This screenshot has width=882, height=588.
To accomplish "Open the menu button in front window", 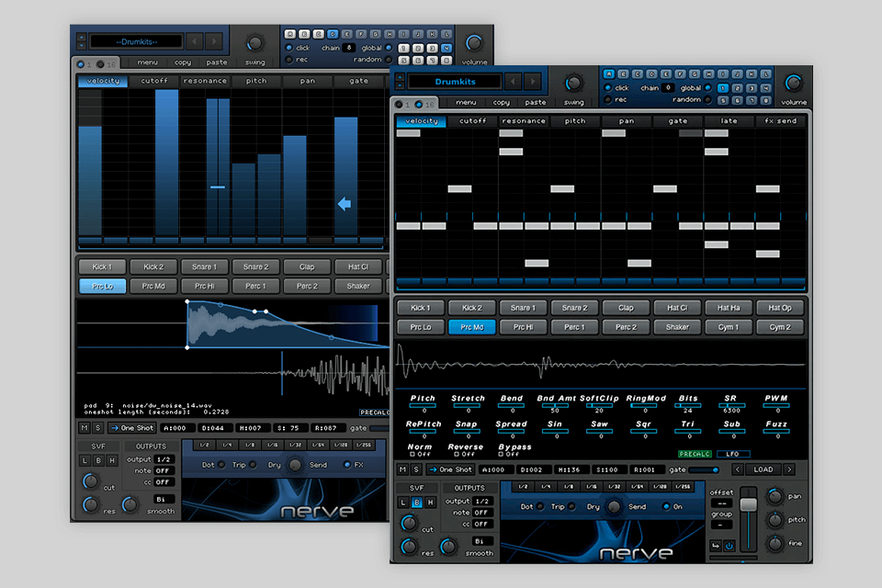I will [466, 102].
